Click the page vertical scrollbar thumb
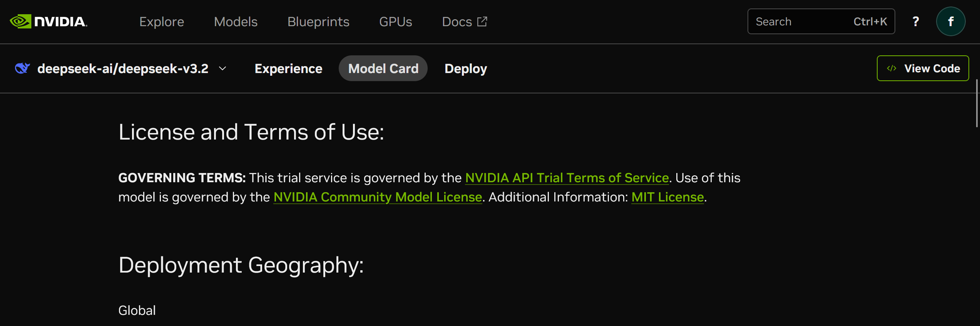 pyautogui.click(x=977, y=103)
